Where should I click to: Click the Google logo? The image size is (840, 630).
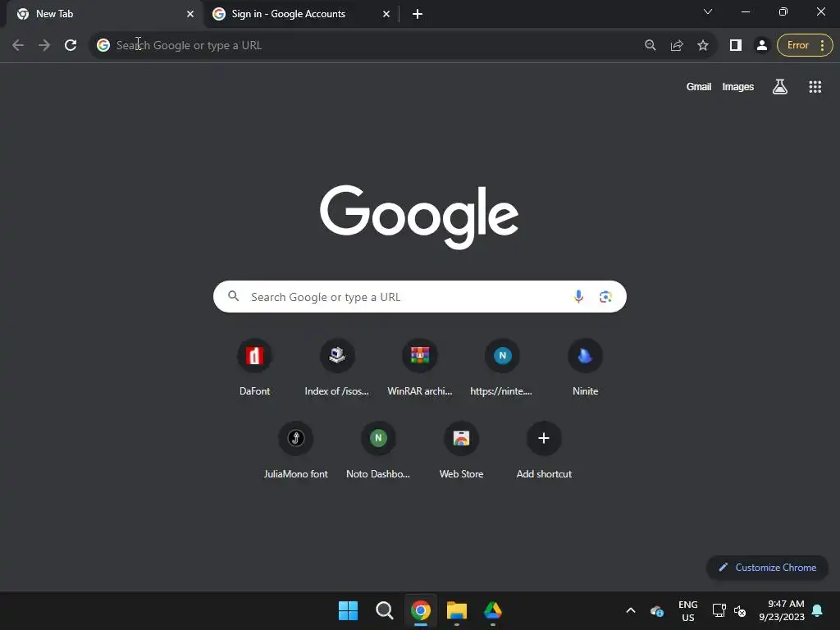pos(419,217)
